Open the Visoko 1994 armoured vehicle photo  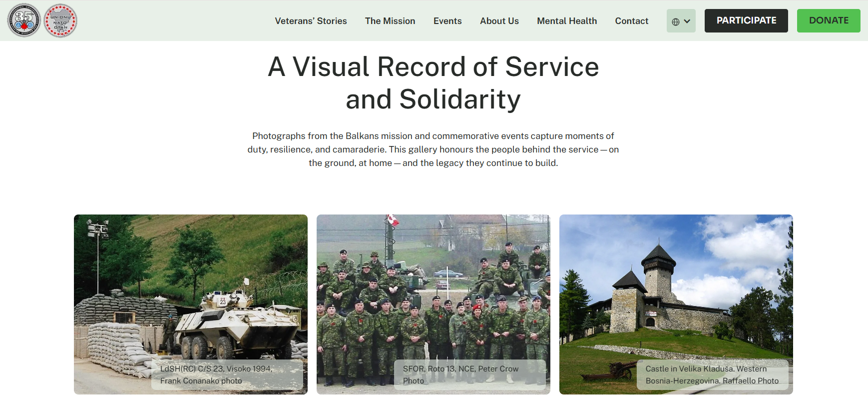click(x=191, y=304)
